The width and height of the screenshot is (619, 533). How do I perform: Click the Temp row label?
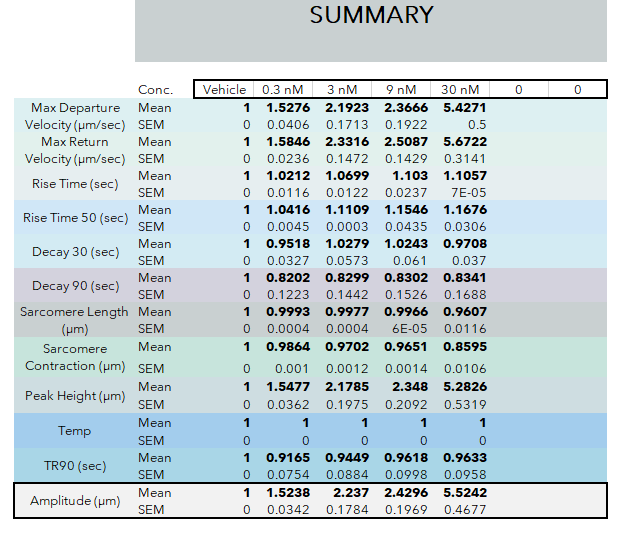[75, 430]
